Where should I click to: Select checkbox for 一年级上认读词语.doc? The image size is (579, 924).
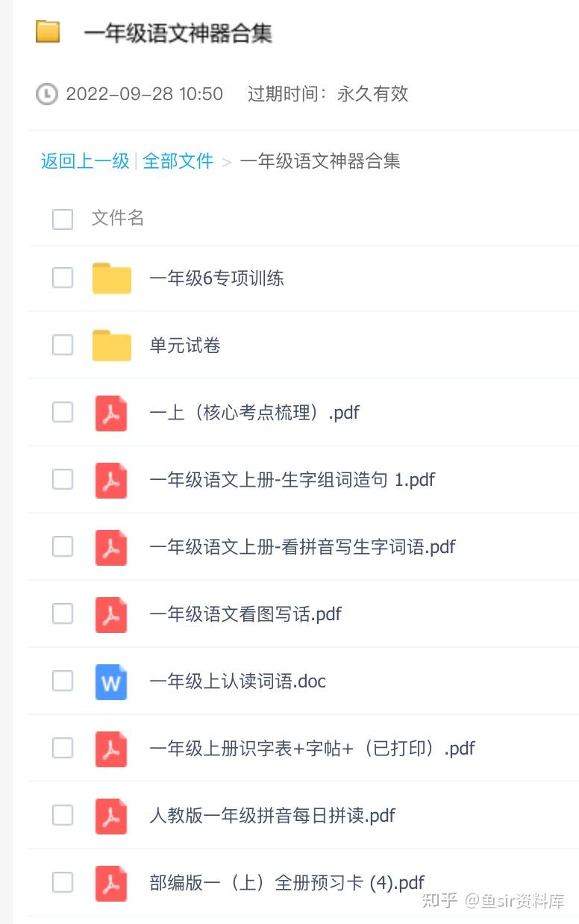[63, 681]
